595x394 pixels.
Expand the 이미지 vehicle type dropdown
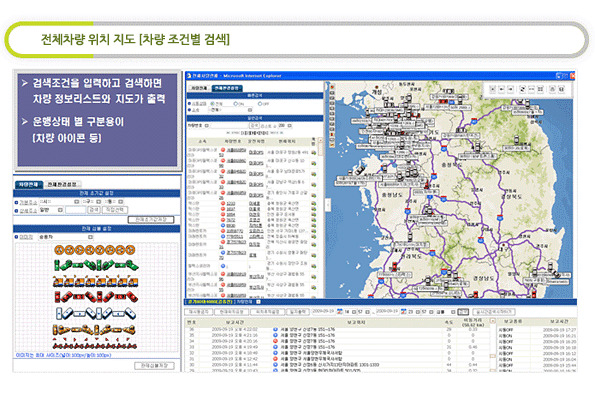pos(66,237)
